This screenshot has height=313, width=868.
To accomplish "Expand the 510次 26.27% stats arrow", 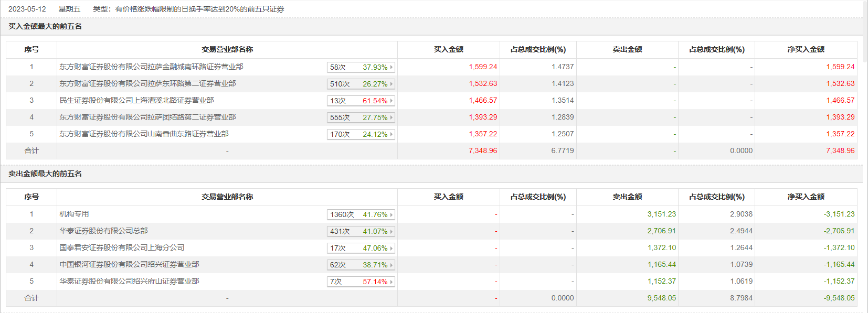I will point(391,84).
